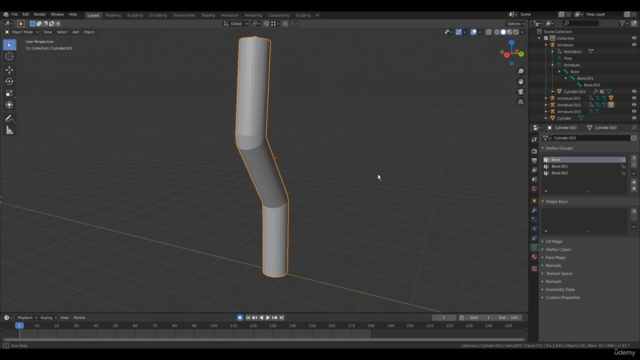Expand the Cylinder tree row
Screen dimensions: 640x360
[x=546, y=118]
